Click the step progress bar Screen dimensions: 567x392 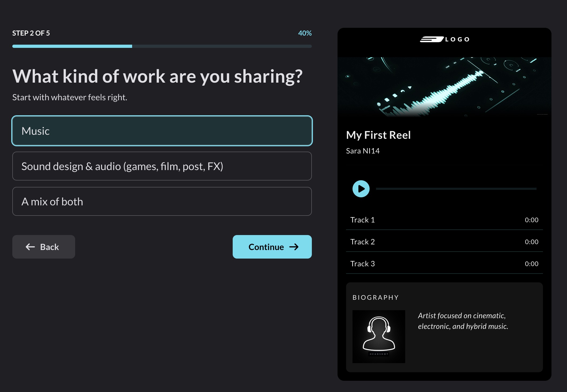click(x=162, y=46)
